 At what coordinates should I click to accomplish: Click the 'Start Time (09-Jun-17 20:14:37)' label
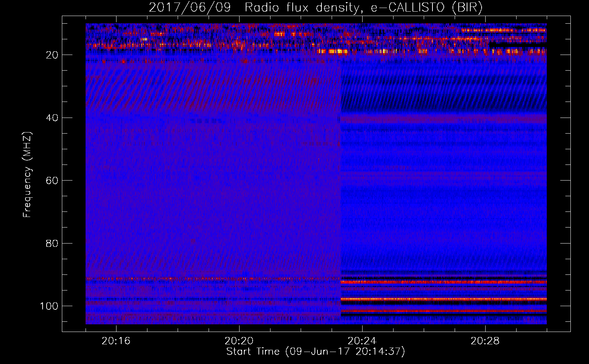click(x=316, y=352)
